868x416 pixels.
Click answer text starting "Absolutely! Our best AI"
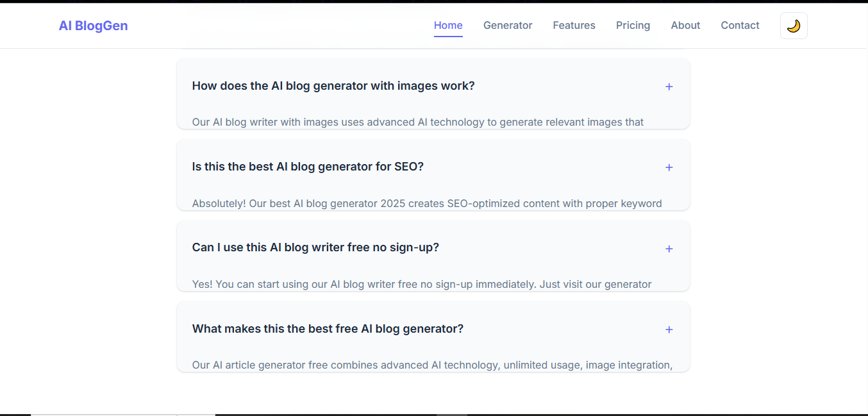point(426,203)
